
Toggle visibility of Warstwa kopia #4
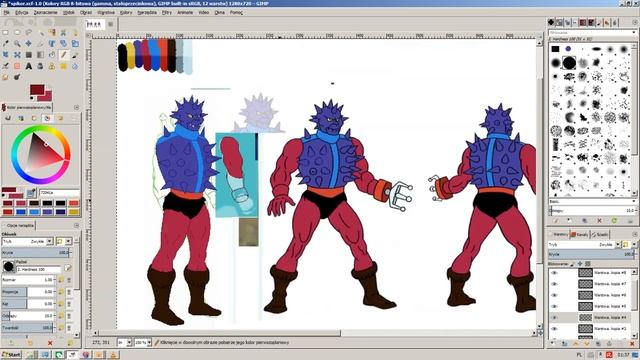554,317
